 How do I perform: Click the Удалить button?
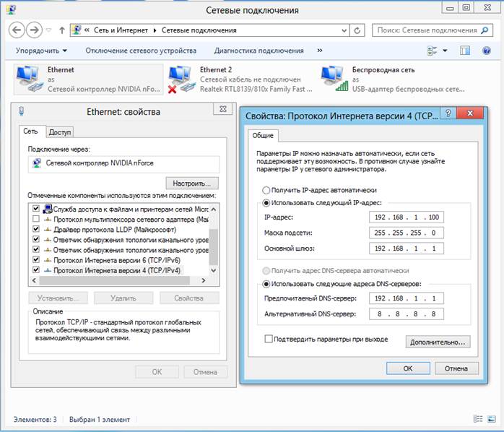pos(123,298)
